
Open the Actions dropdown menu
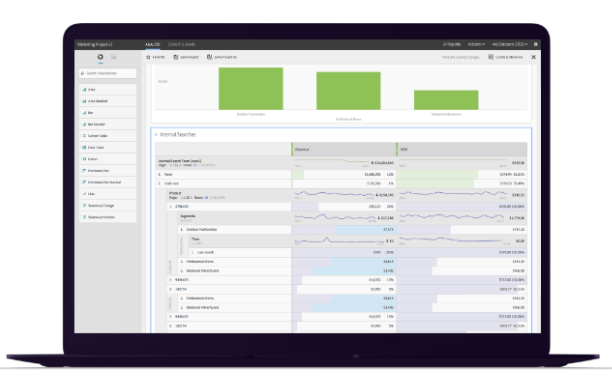[x=476, y=45]
